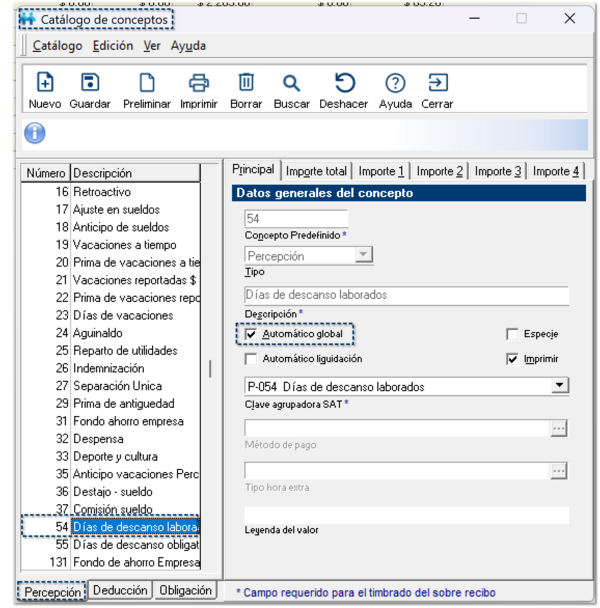600x608 pixels.
Task: Undo changes with Deshacer icon
Action: pos(344,82)
